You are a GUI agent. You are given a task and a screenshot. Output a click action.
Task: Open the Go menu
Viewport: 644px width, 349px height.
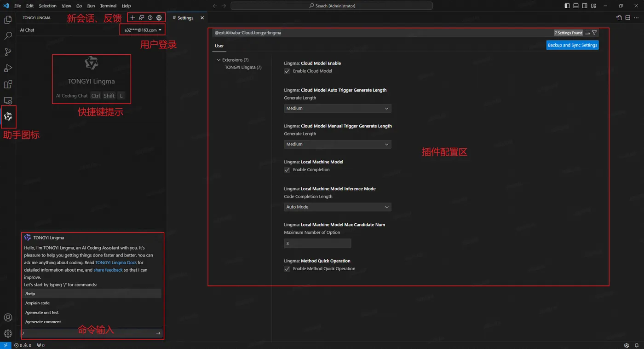79,6
